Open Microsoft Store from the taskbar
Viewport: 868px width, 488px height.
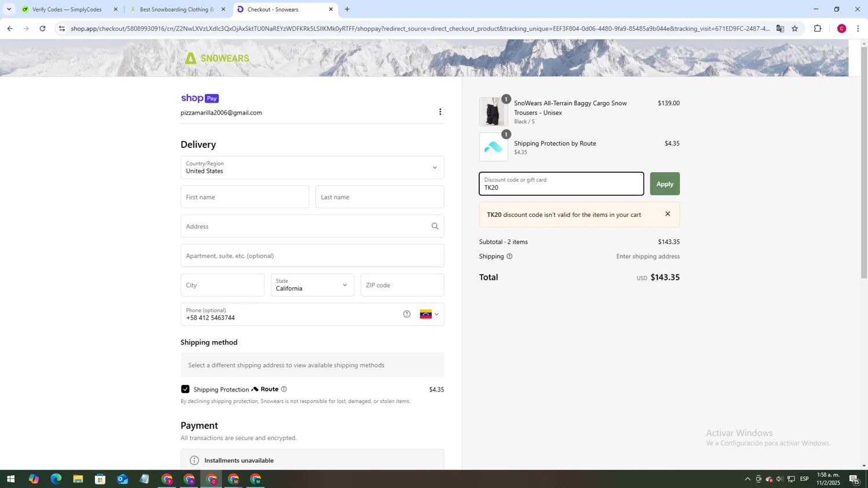[100, 479]
